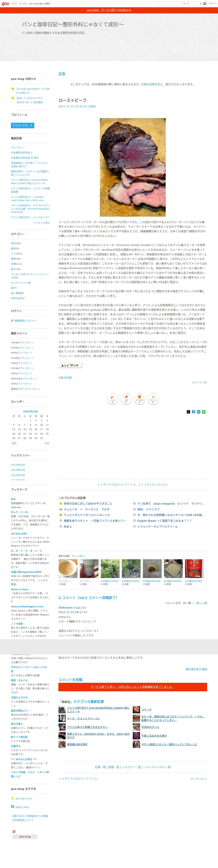
Task: Open BBQ article 手羽中のグリル
Action: (150, 727)
